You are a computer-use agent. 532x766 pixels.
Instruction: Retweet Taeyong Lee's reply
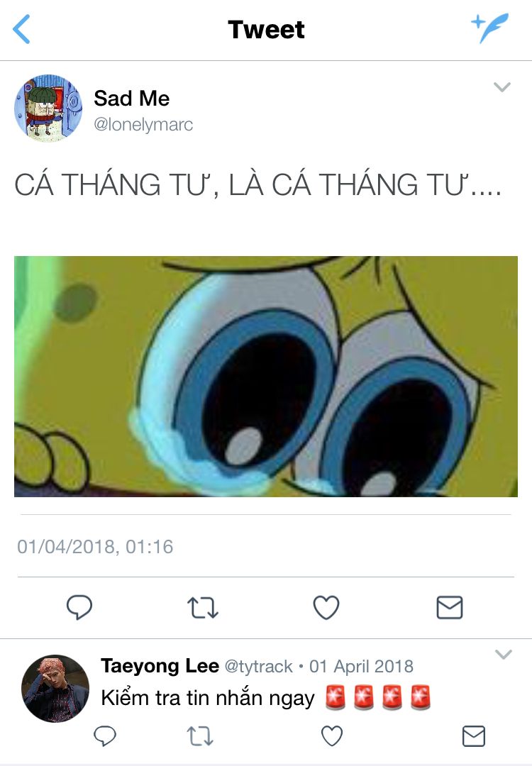click(200, 736)
